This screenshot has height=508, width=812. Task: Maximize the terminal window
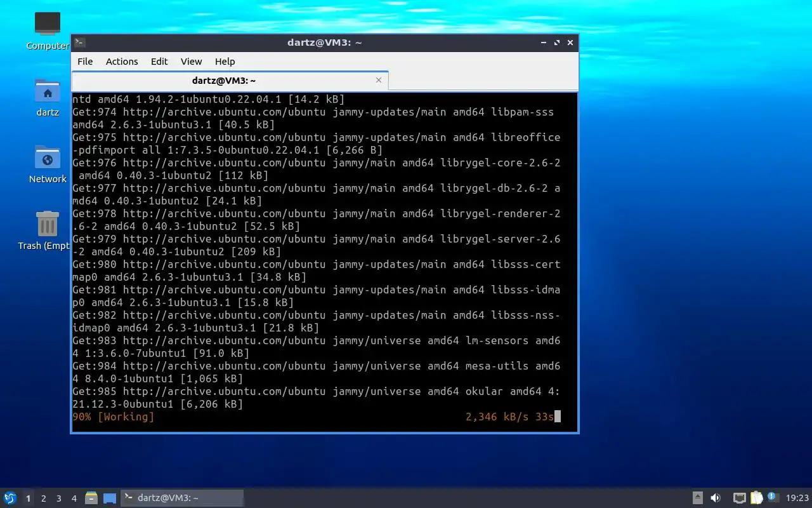(557, 43)
